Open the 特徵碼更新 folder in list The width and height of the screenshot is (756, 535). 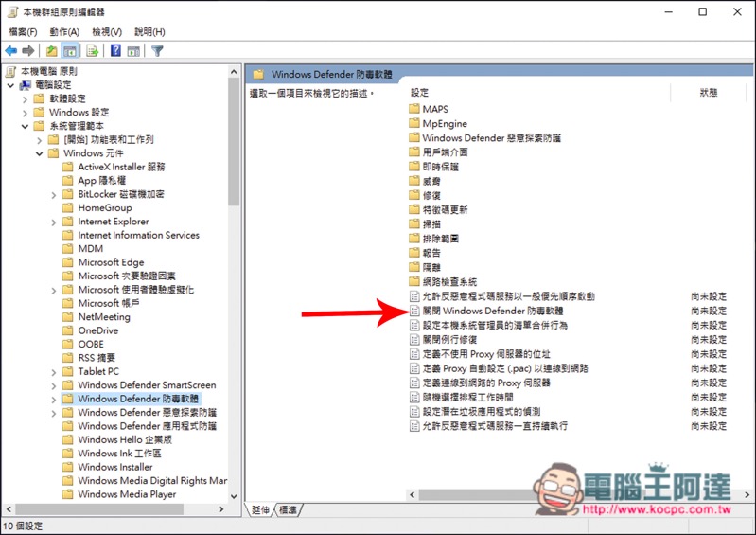pos(445,210)
